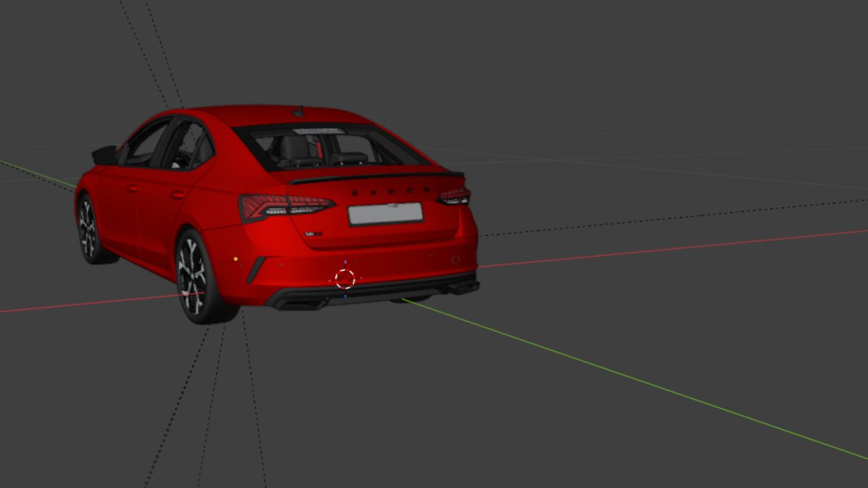Click the 3D cursor on rear bumper

345,279
